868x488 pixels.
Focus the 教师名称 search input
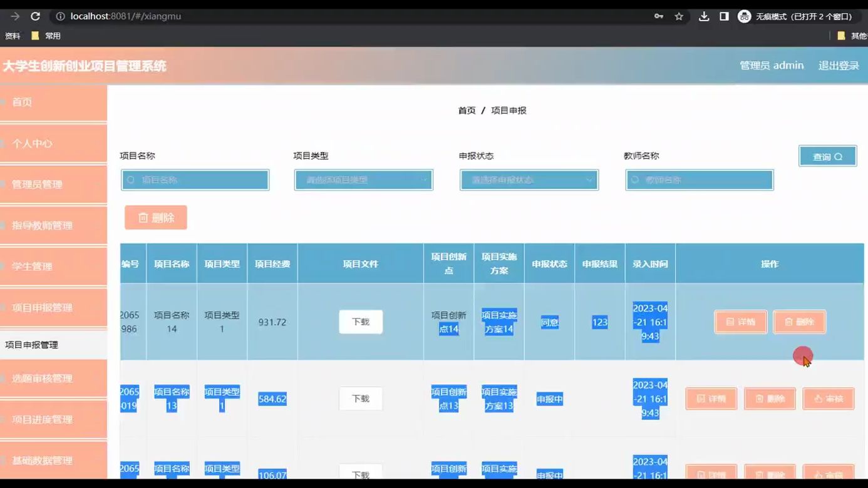700,180
